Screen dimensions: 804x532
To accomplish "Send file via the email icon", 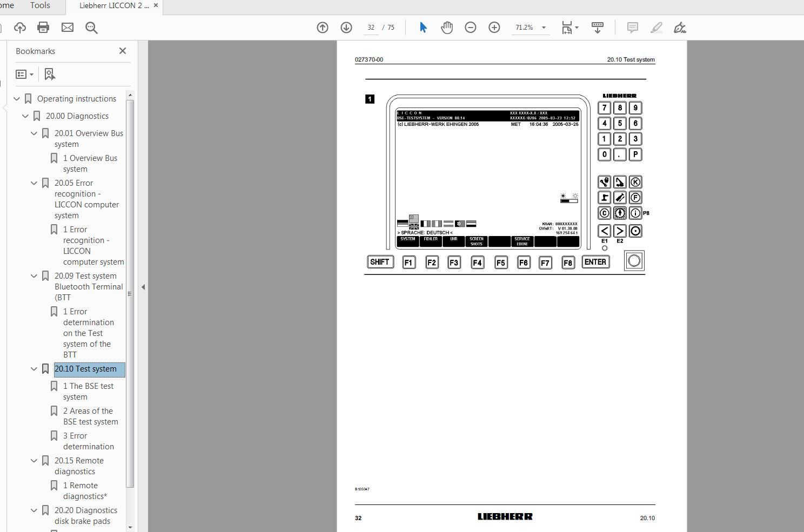I will pos(67,27).
